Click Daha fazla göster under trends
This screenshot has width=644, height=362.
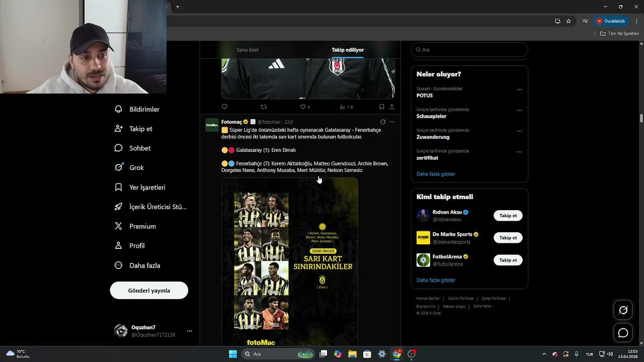click(x=436, y=174)
